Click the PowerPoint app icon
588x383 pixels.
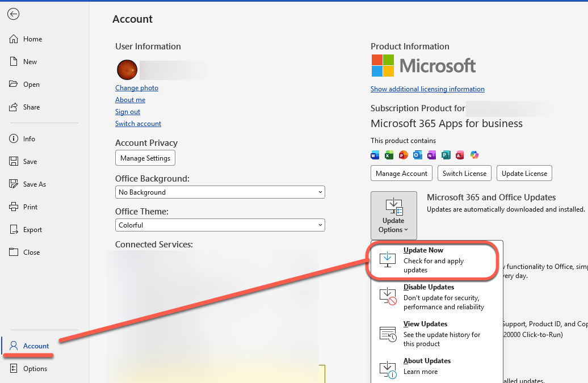(x=403, y=155)
